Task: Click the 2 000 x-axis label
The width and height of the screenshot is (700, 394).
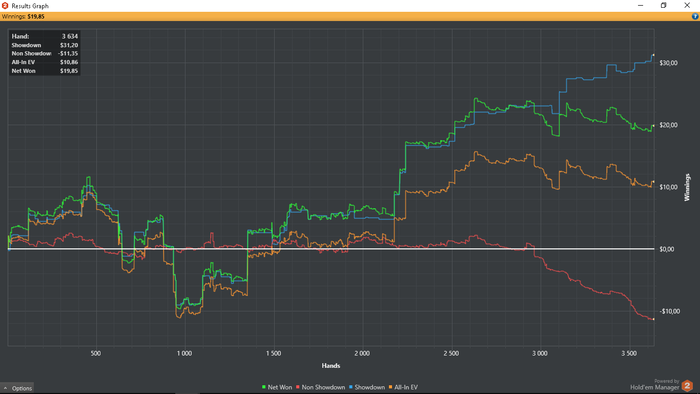Action: [x=362, y=353]
